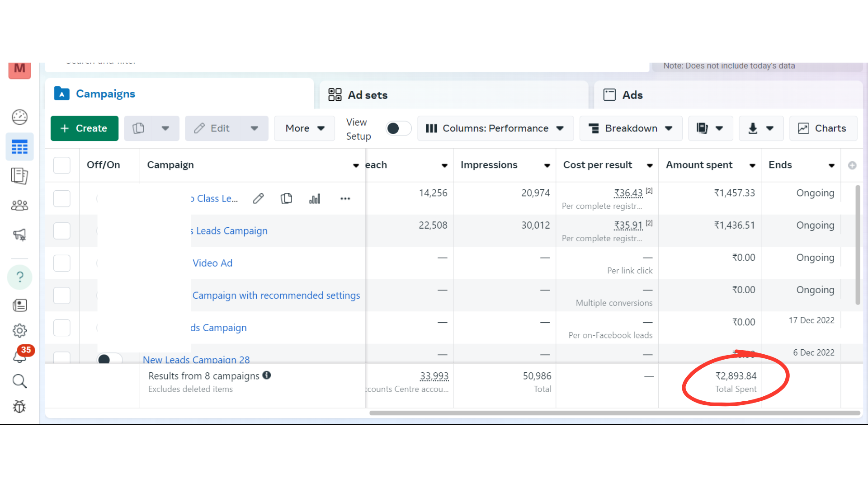The image size is (868, 488).
Task: Check the select-all campaigns header checkbox
Action: pyautogui.click(x=62, y=165)
